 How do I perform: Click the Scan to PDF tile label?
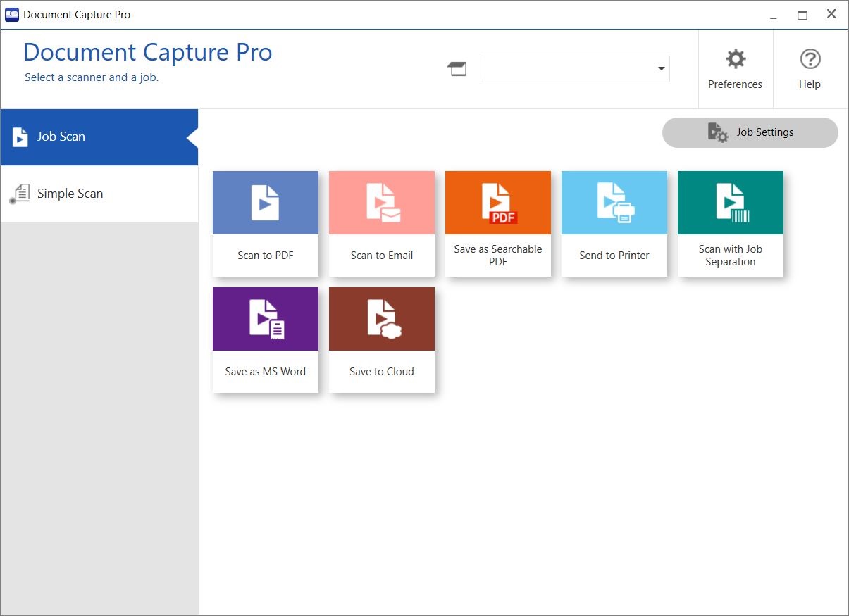[265, 255]
